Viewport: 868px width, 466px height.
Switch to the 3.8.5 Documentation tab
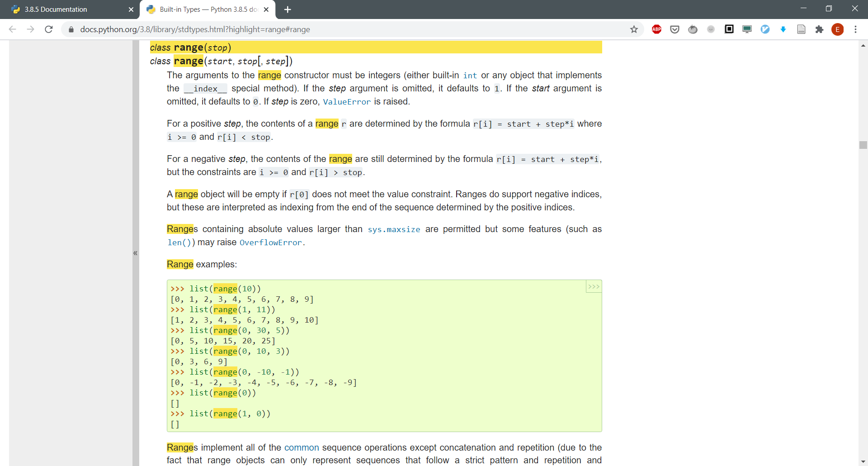coord(70,10)
